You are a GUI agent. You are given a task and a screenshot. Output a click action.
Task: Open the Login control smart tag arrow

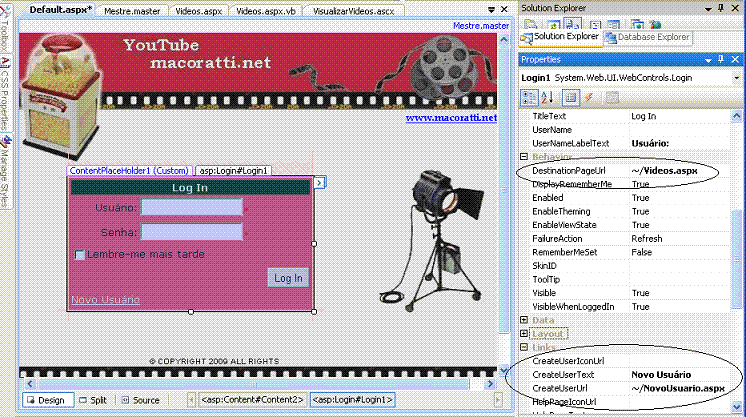[x=319, y=182]
